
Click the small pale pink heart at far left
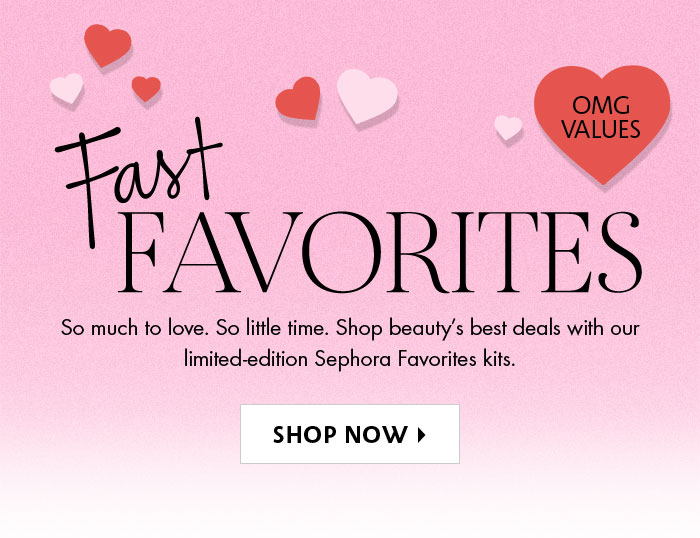coord(67,89)
